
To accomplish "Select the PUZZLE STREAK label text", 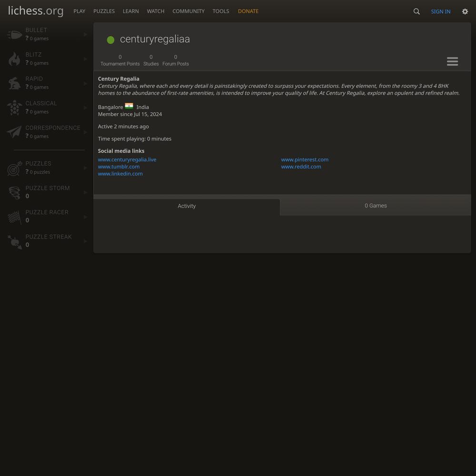I will pos(49,237).
